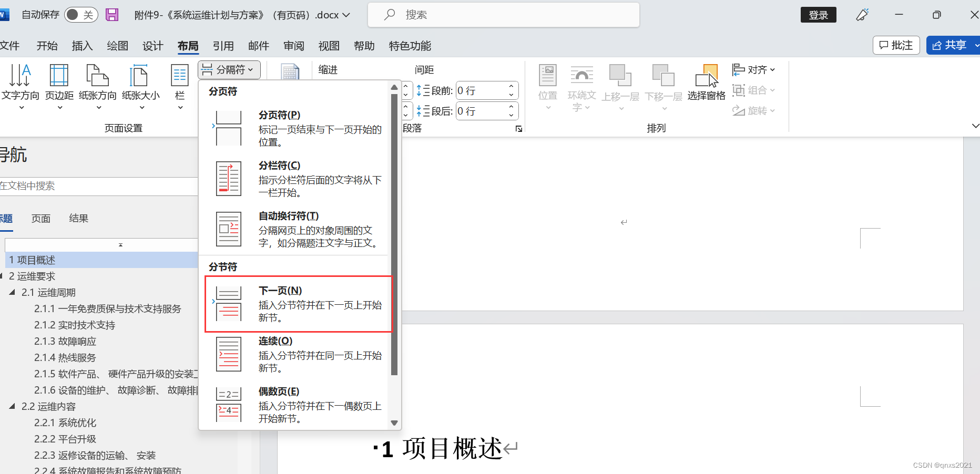Screen dimensions: 980x474
Task: Open the 选择窗格 selection pane
Action: (x=707, y=83)
